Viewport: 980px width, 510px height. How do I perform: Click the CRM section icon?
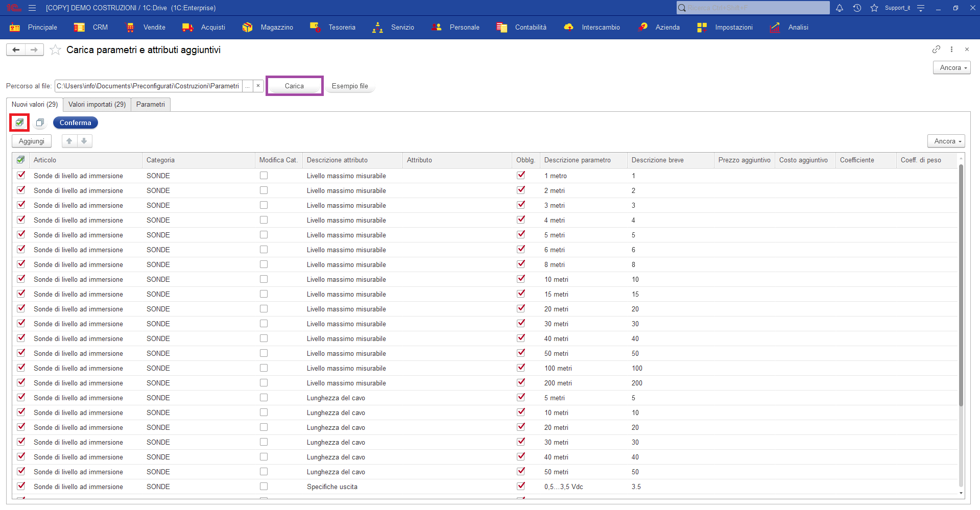point(79,28)
